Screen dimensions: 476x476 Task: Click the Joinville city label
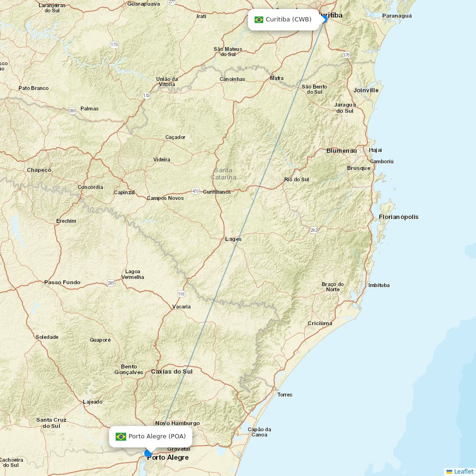point(366,89)
